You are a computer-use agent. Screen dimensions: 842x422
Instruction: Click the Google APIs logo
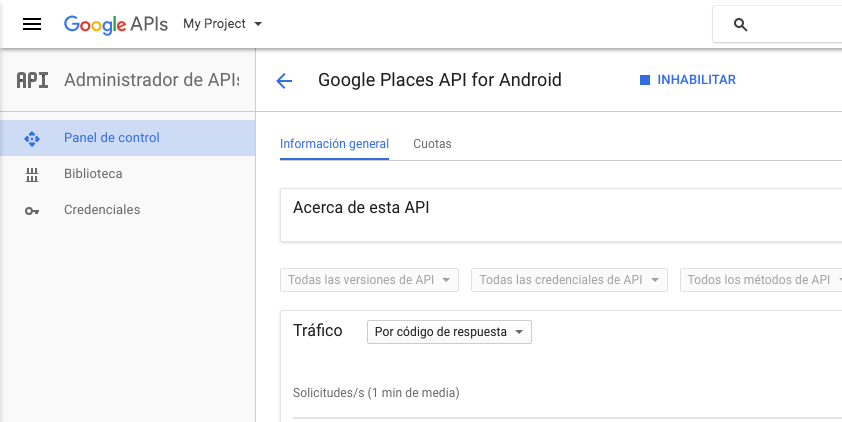pyautogui.click(x=115, y=25)
